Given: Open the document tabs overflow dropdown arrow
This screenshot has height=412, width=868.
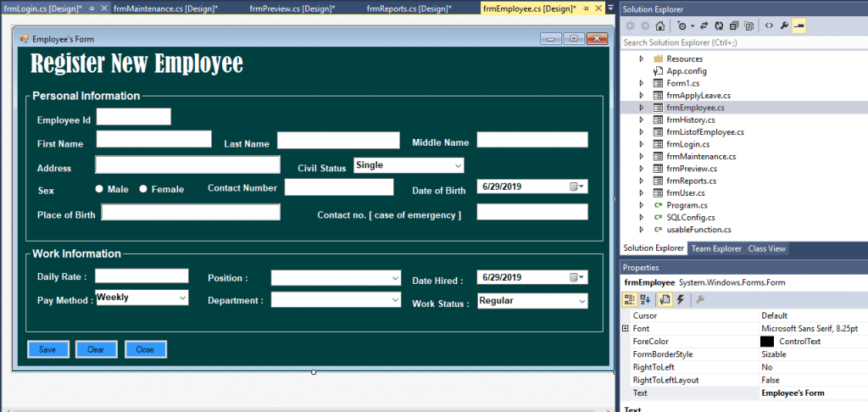Looking at the screenshot, I should [x=610, y=8].
